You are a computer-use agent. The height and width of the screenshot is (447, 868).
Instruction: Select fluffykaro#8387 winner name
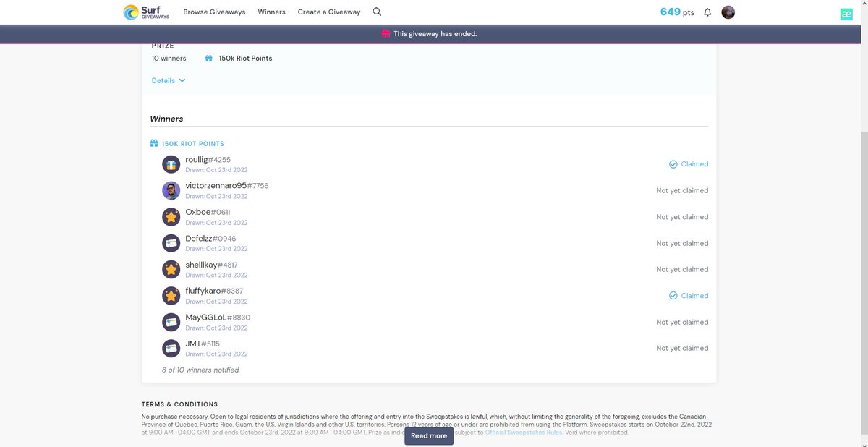tap(214, 291)
